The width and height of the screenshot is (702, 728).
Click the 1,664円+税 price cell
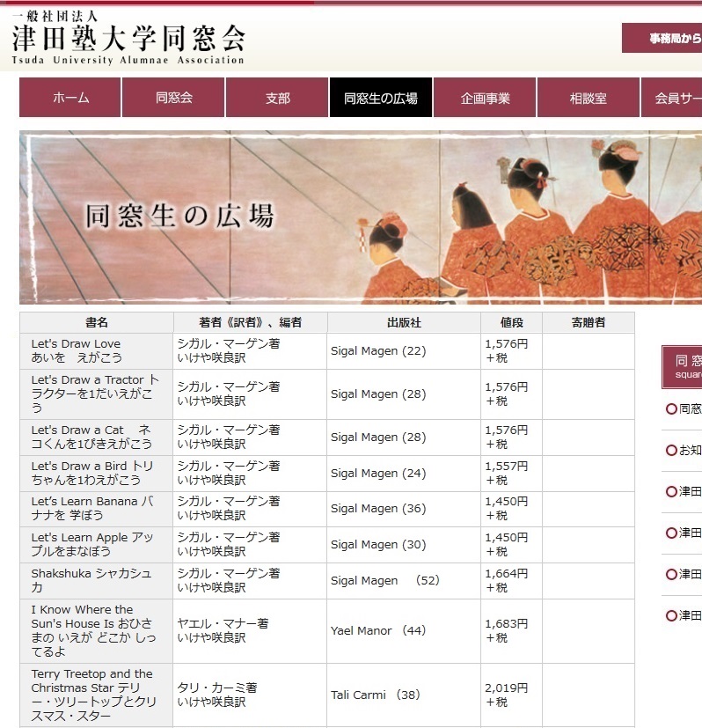point(511,581)
